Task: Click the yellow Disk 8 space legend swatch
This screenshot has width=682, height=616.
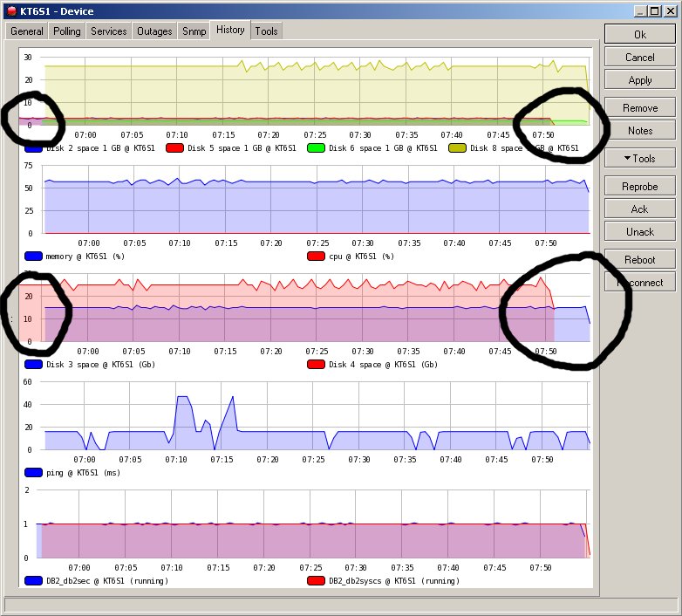Action: click(x=457, y=148)
